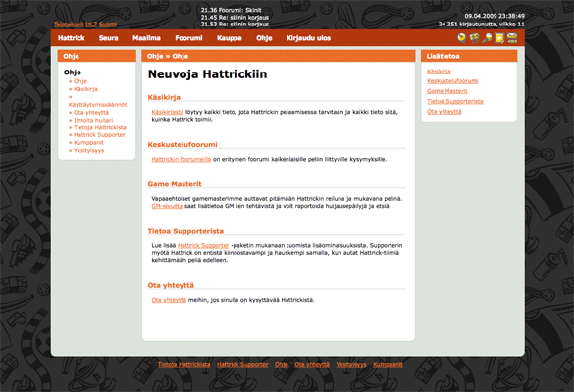Open the Seura menu
Viewport: 574px width, 392px height.
pos(108,38)
